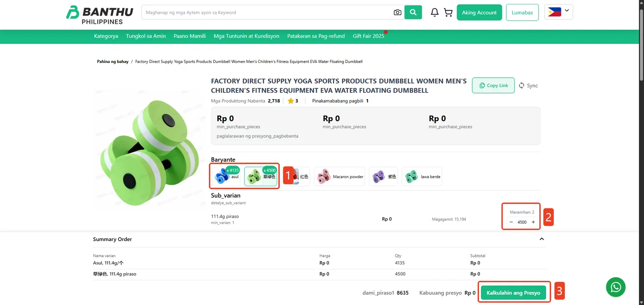Click Pahina ng bahay breadcrumb link
644x305 pixels.
113,62
